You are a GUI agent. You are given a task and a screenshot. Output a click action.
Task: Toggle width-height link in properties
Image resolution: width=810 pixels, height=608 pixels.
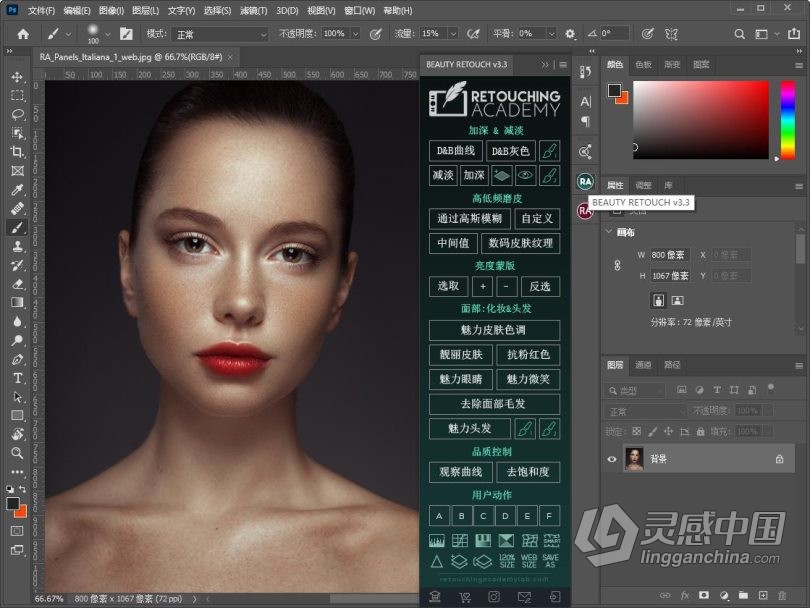617,266
